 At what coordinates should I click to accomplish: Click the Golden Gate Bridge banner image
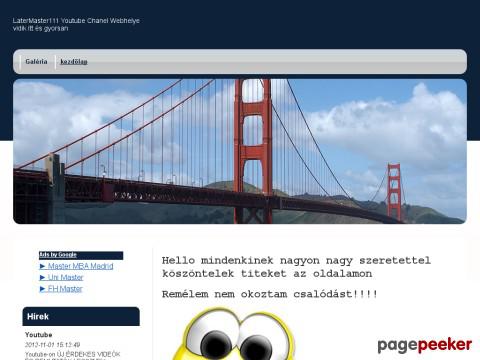[x=240, y=151]
